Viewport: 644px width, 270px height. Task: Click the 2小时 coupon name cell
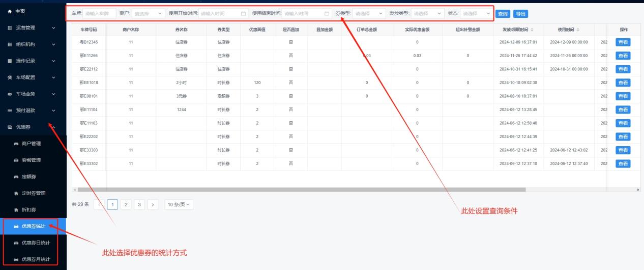click(x=182, y=83)
